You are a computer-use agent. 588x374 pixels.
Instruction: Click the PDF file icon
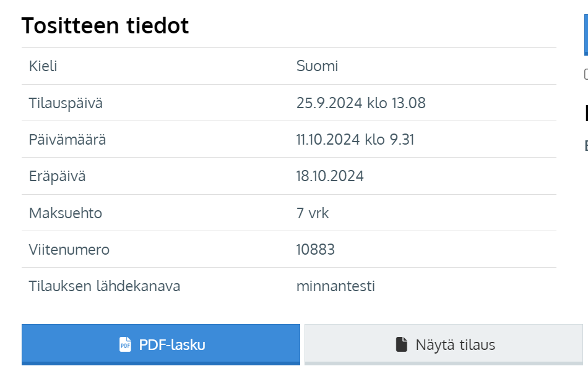[x=125, y=344]
